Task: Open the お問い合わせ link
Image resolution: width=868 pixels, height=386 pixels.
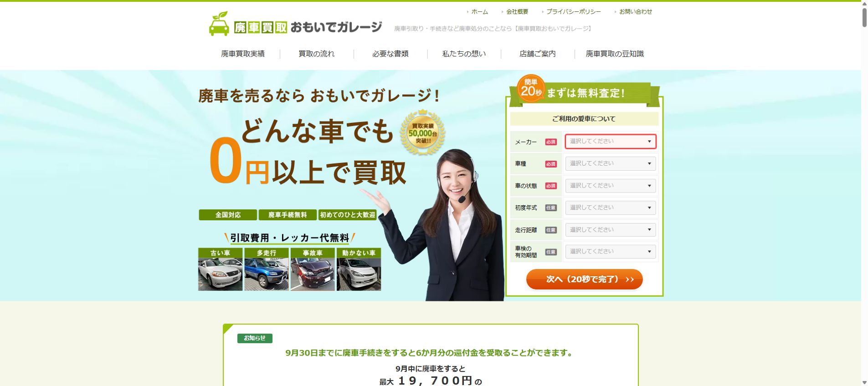Action: pos(636,12)
